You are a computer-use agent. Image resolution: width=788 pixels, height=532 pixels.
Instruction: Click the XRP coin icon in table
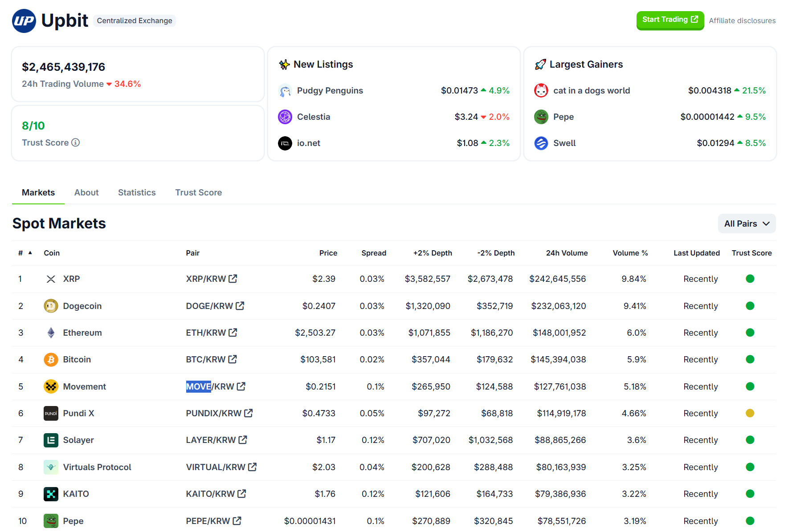(51, 279)
